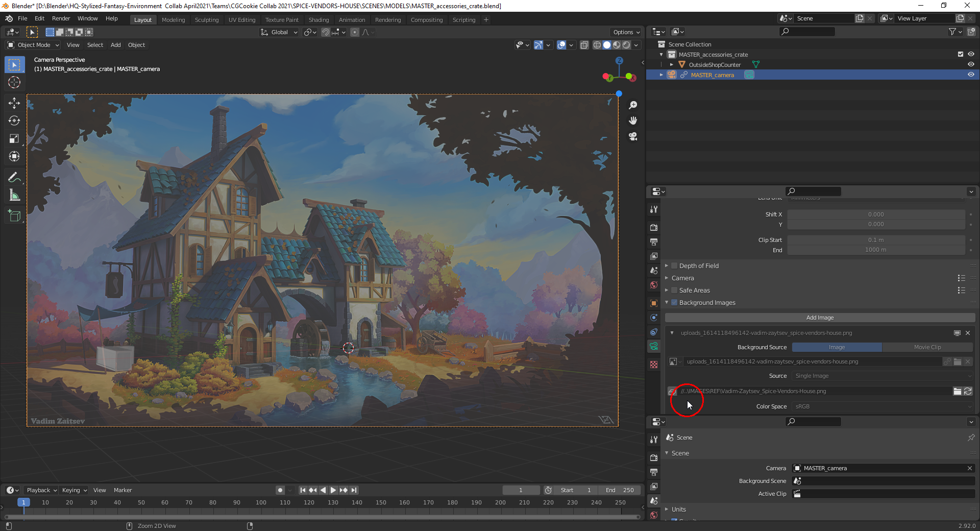Open the Object Mode dropdown
The image size is (980, 531).
(x=33, y=45)
